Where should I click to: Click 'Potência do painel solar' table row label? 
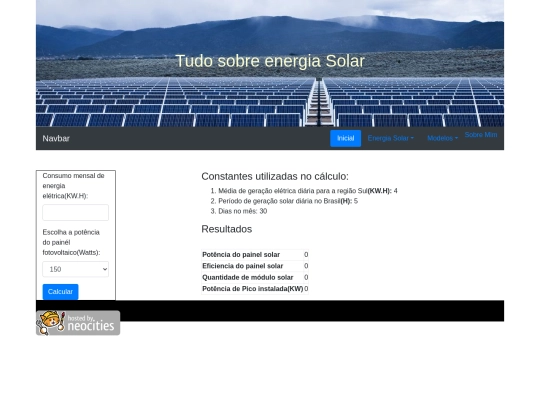coord(241,255)
